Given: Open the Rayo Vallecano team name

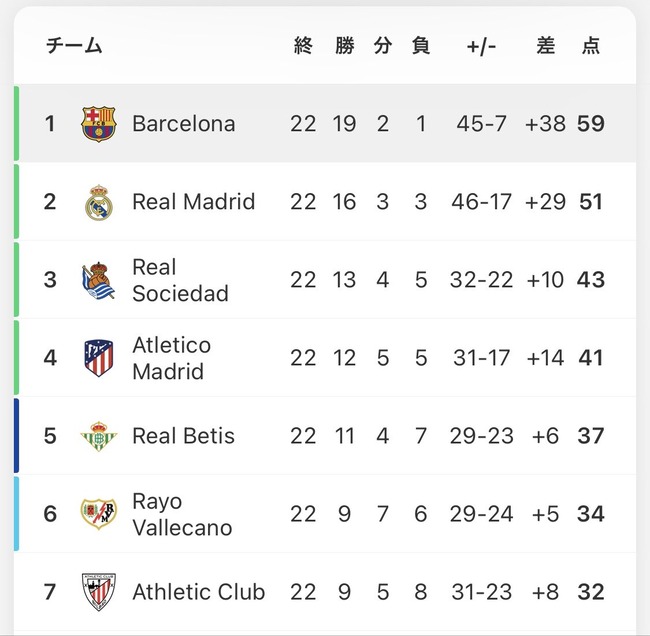Looking at the screenshot, I should pyautogui.click(x=181, y=514).
